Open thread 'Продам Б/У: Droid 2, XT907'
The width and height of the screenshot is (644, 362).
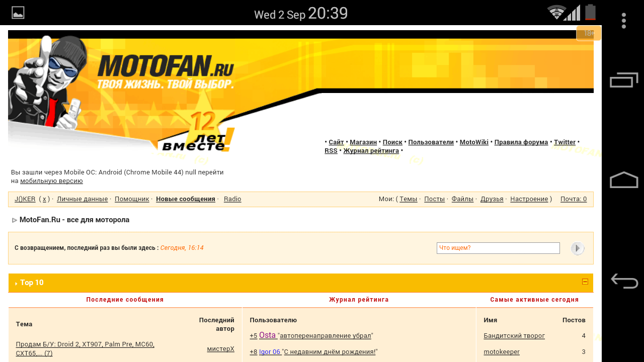(85, 349)
